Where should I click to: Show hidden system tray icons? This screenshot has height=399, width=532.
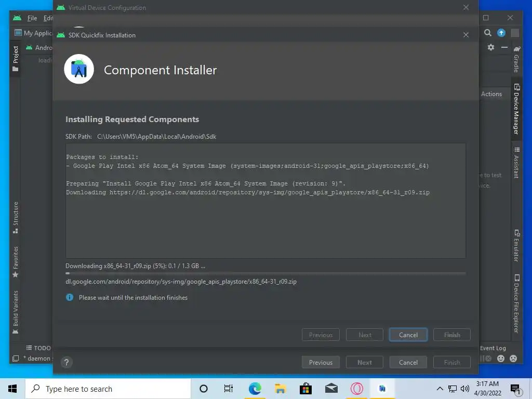tap(440, 389)
